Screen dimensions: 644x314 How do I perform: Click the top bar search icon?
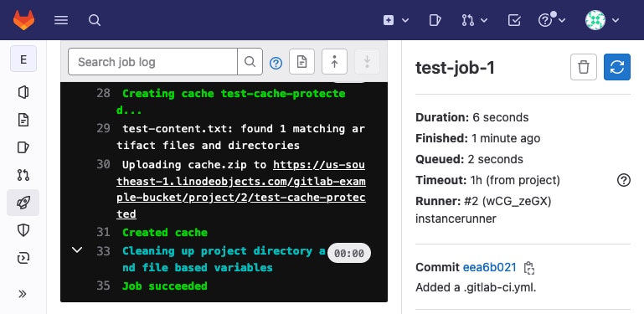(x=95, y=20)
